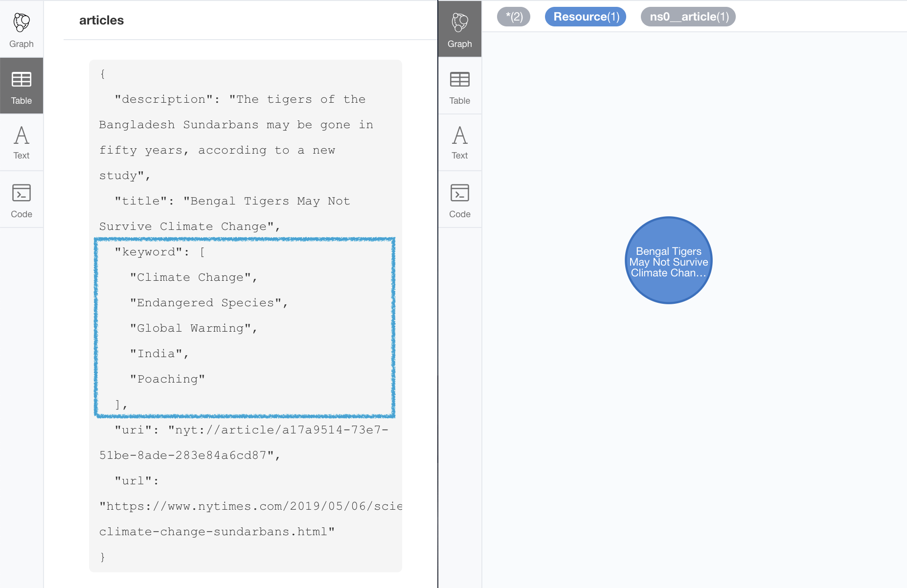This screenshot has width=907, height=588.
Task: Open Code view in the left articles panel
Action: point(22,200)
